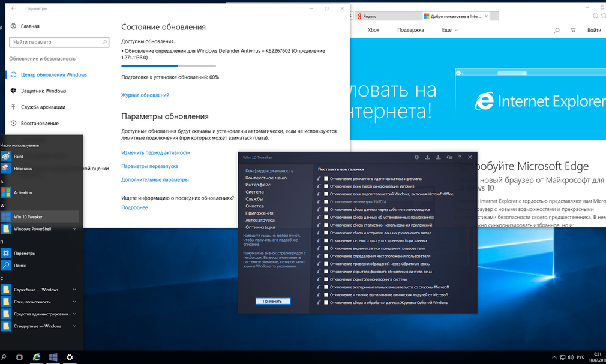Click the search icon on the Microsoft page
Image resolution: width=606 pixels, height=364 pixels.
click(x=557, y=30)
